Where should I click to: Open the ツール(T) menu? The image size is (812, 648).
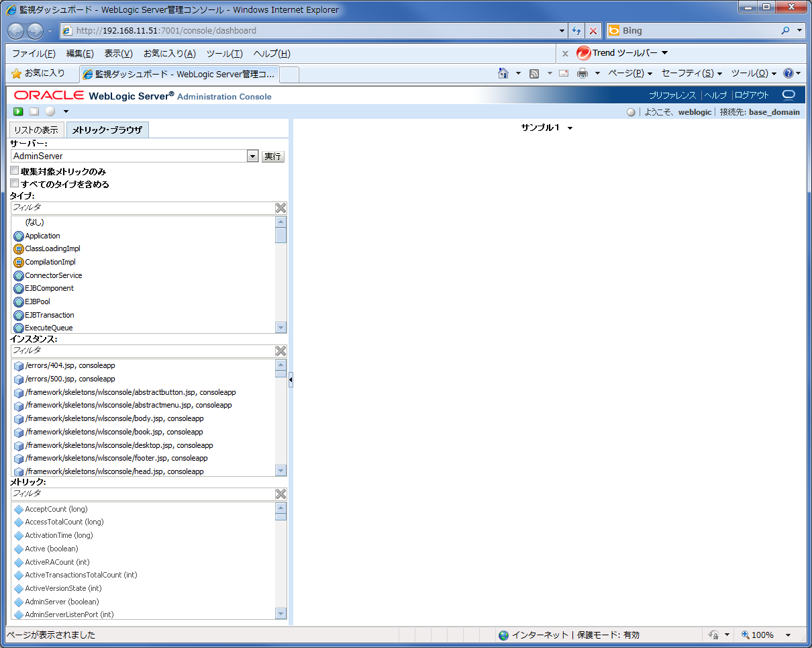224,54
